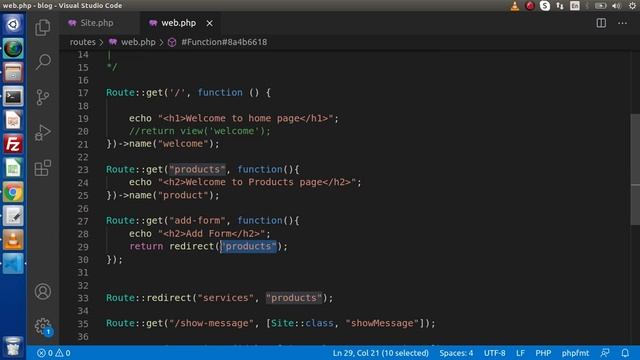Show errors and warnings in Problems panel
Viewport: 640px width, 360px height.
(x=53, y=353)
